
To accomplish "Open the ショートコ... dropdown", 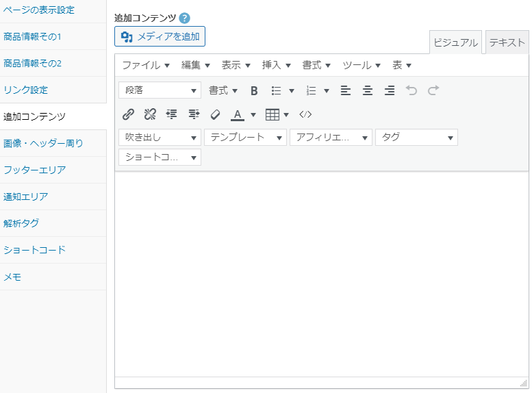I will pos(160,157).
